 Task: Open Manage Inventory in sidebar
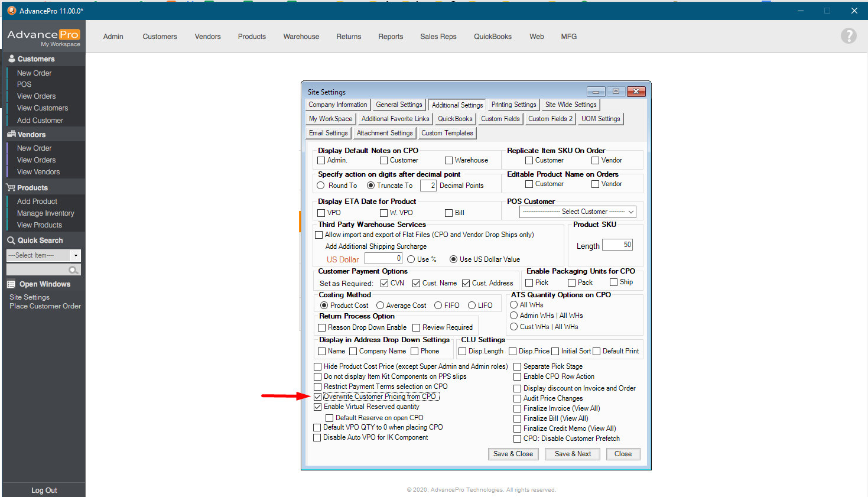[x=45, y=213]
